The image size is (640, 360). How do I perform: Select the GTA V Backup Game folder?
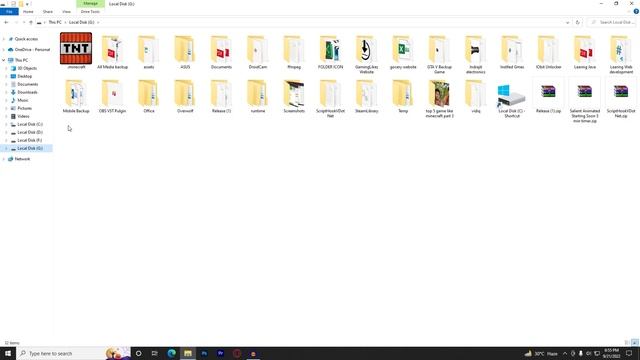tap(439, 54)
